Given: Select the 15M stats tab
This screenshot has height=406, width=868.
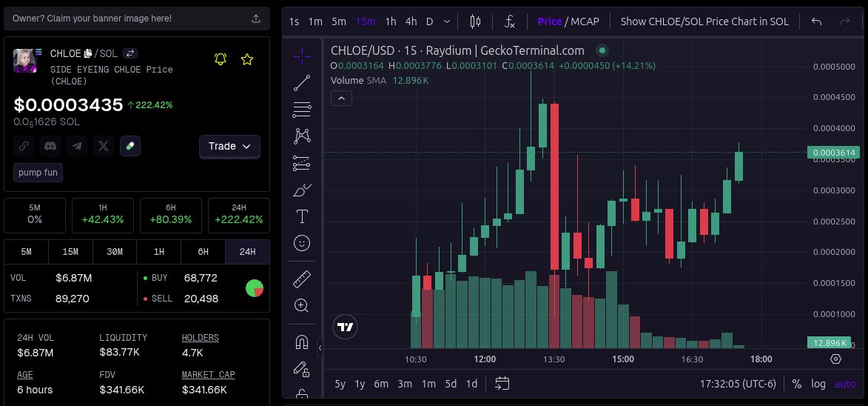Looking at the screenshot, I should tap(70, 252).
